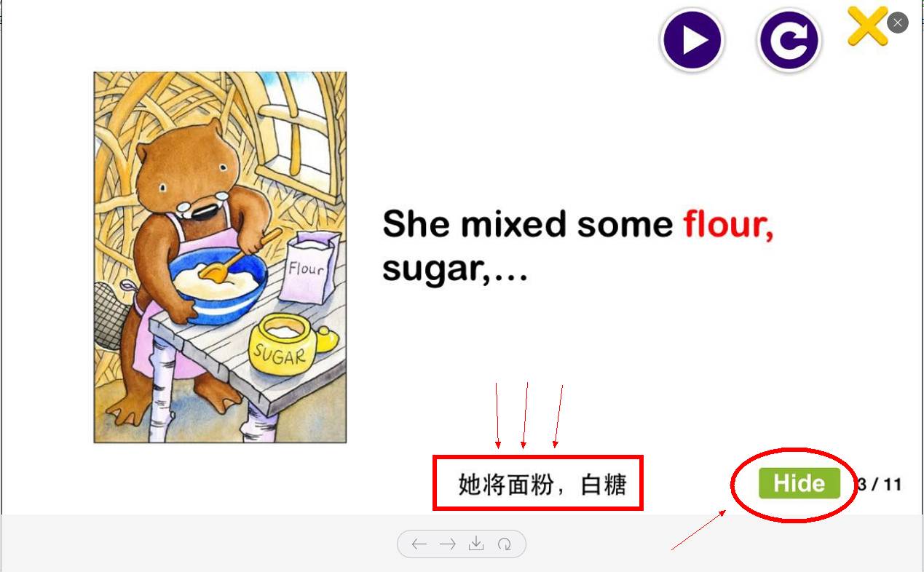
Task: Download the image using the download icon
Action: (x=475, y=544)
